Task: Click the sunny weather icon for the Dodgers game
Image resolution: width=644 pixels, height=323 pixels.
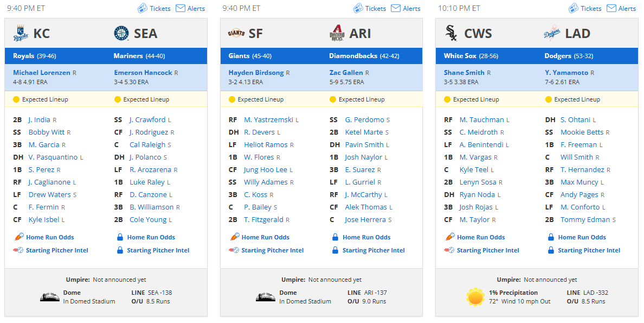Action: 475,296
